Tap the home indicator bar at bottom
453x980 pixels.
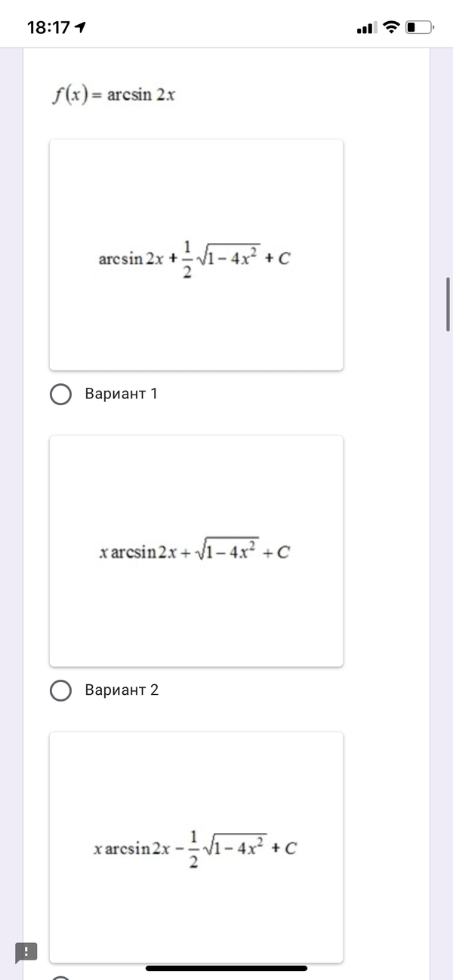226,968
